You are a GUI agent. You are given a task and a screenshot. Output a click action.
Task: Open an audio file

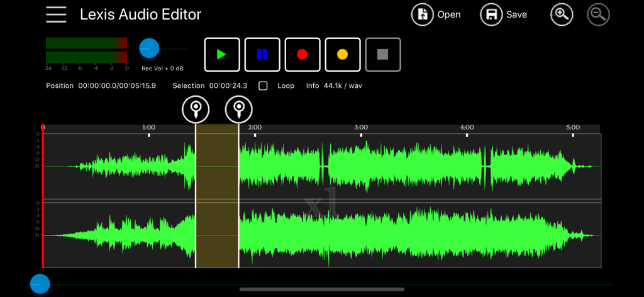tap(436, 15)
